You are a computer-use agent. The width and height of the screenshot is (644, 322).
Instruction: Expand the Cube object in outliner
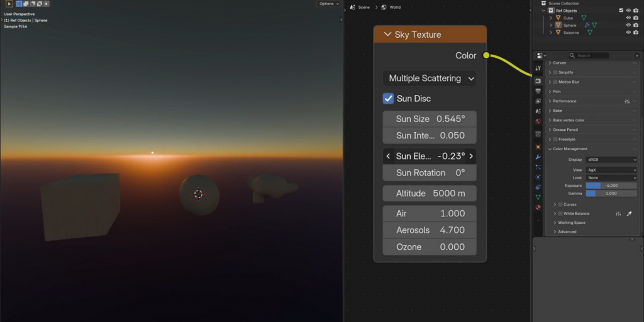pyautogui.click(x=551, y=18)
